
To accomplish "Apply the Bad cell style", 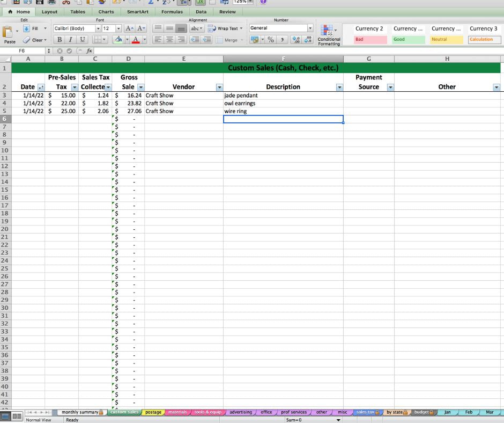I will coord(370,40).
